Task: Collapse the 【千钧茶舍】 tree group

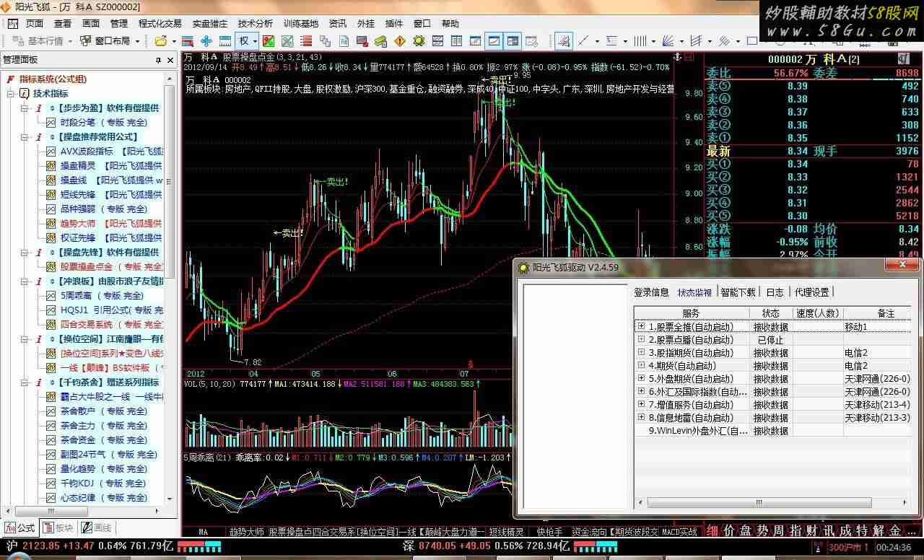Action: 25,382
